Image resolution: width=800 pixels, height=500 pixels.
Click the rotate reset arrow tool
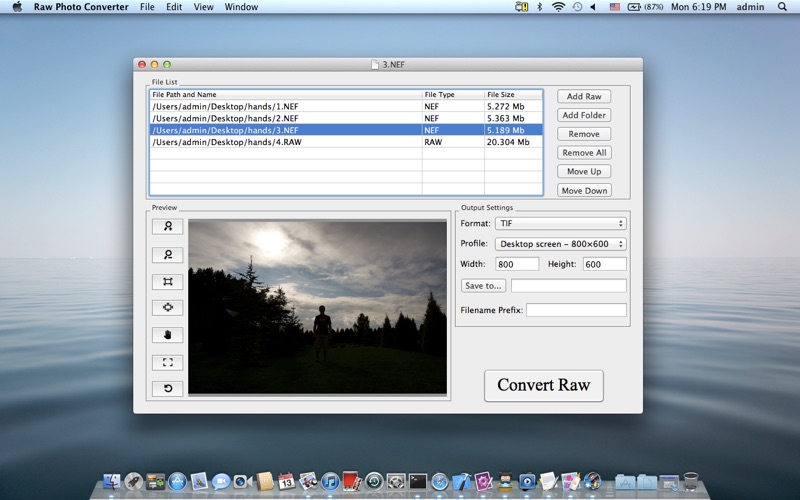pyautogui.click(x=167, y=388)
